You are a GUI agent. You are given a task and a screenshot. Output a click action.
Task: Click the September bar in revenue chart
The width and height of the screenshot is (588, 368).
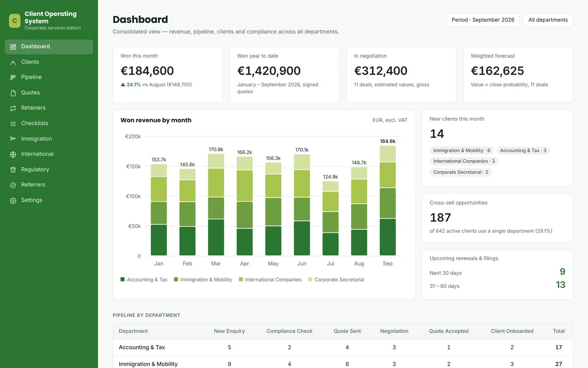click(x=388, y=201)
